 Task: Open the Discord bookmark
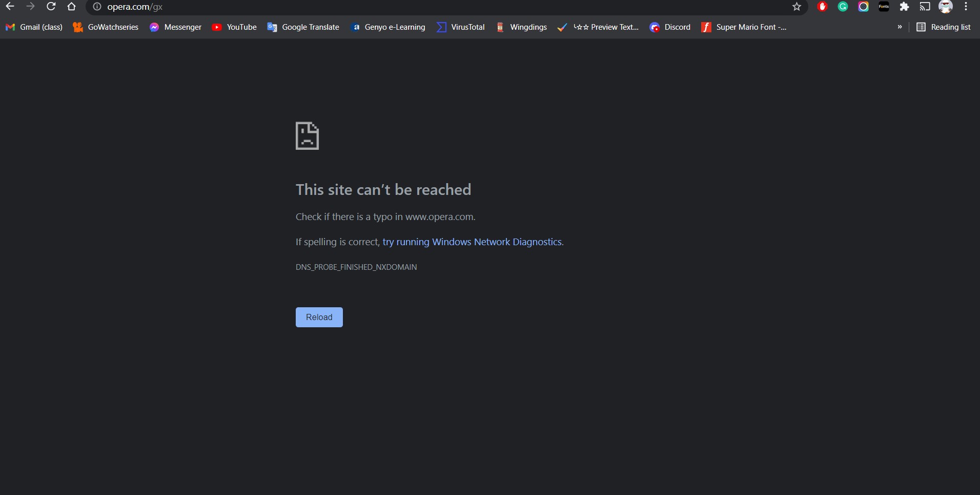point(670,27)
